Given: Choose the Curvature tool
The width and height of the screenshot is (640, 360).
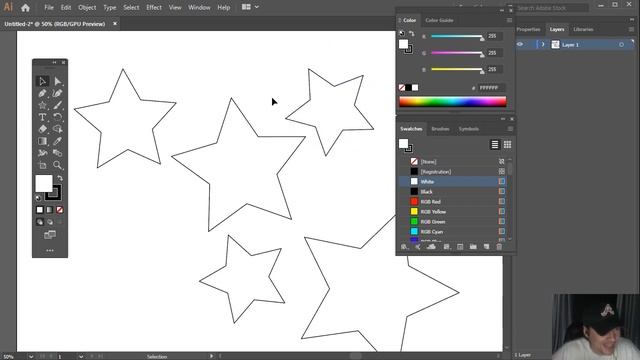Looking at the screenshot, I should 58,93.
